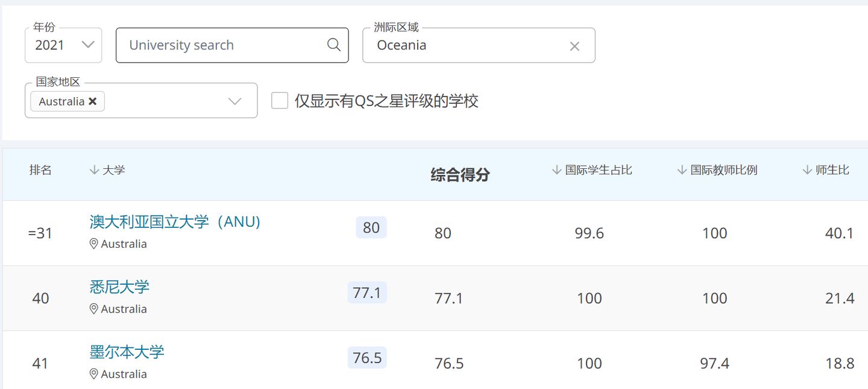The height and width of the screenshot is (389, 868).
Task: Click the 排名 column header
Action: 40,170
